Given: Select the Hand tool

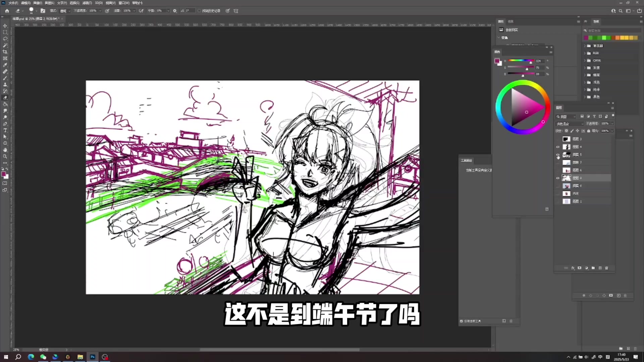Looking at the screenshot, I should click(5, 150).
